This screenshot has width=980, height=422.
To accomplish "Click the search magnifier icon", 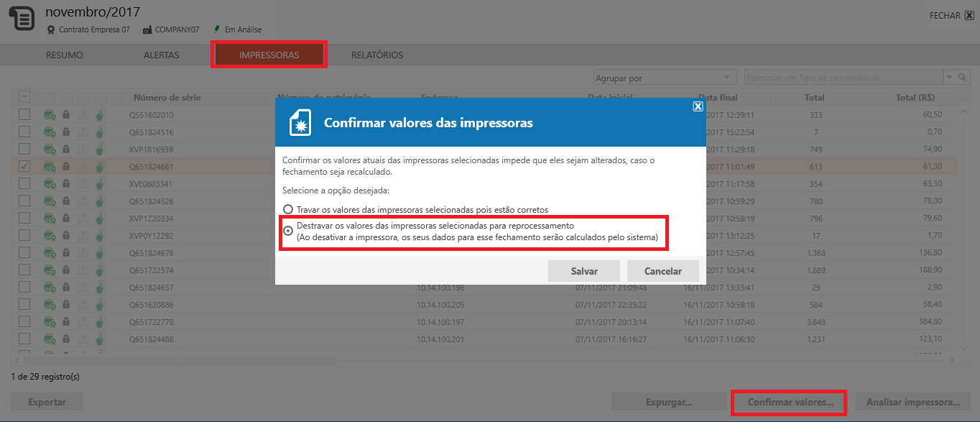I will click(x=963, y=78).
